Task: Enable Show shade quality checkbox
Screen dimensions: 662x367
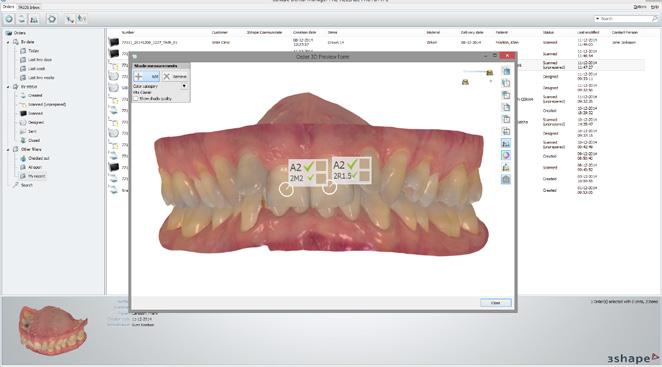Action: 136,98
